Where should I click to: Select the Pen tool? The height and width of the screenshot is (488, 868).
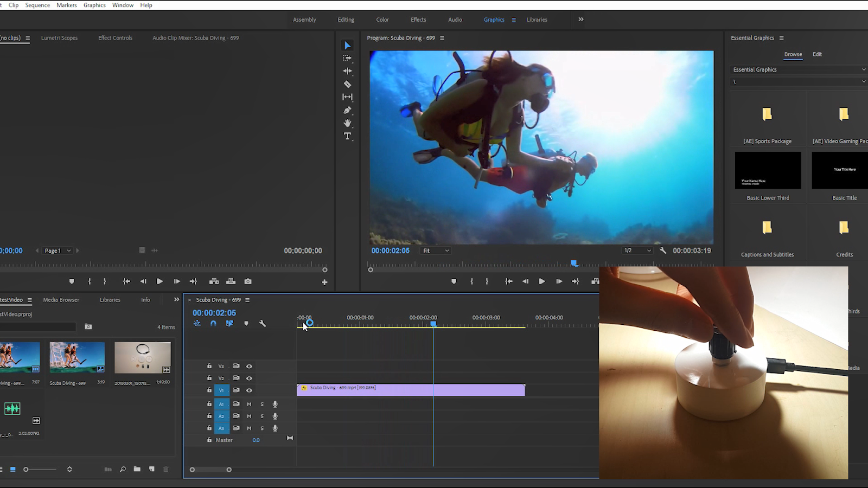347,110
